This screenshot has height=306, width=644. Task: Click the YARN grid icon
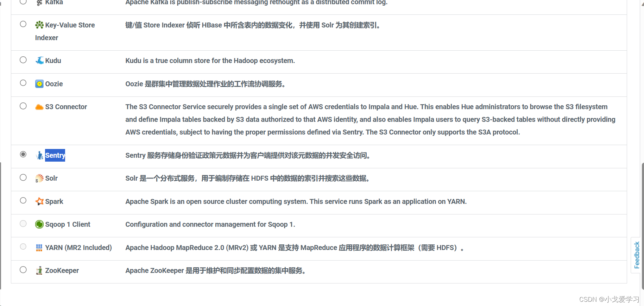39,248
